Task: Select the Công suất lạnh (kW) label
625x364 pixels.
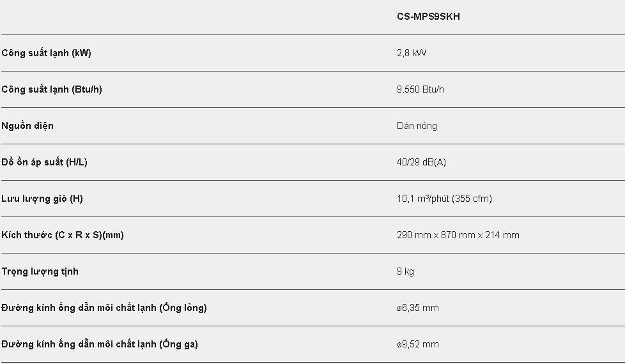Action: tap(46, 53)
